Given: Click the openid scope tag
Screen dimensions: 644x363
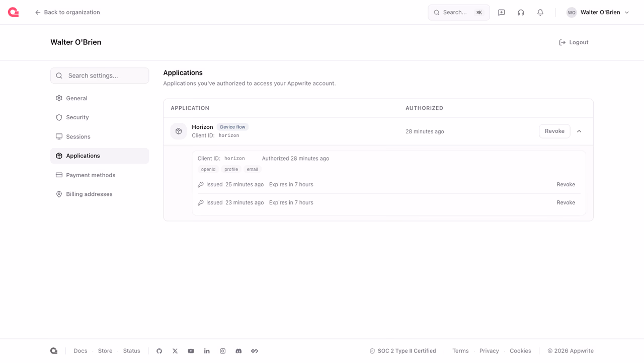Looking at the screenshot, I should 208,169.
